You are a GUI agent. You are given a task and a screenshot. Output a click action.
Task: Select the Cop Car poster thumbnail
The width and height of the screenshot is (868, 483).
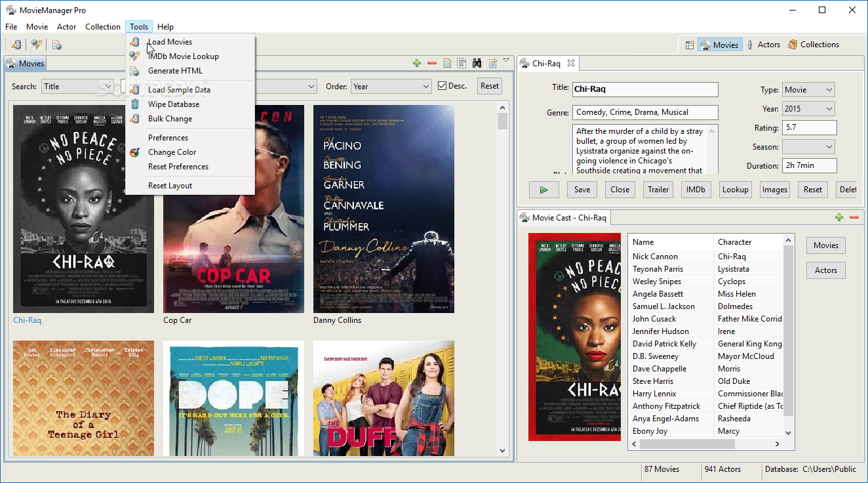point(233,209)
